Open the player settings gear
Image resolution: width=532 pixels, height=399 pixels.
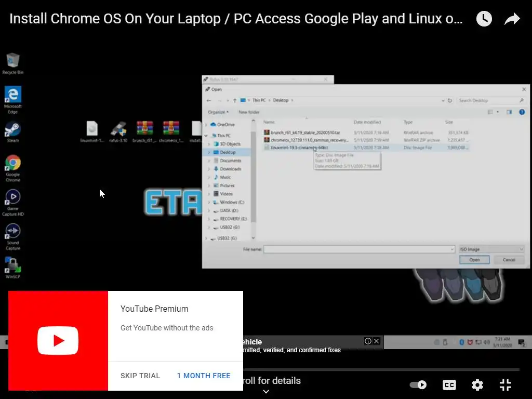477,385
